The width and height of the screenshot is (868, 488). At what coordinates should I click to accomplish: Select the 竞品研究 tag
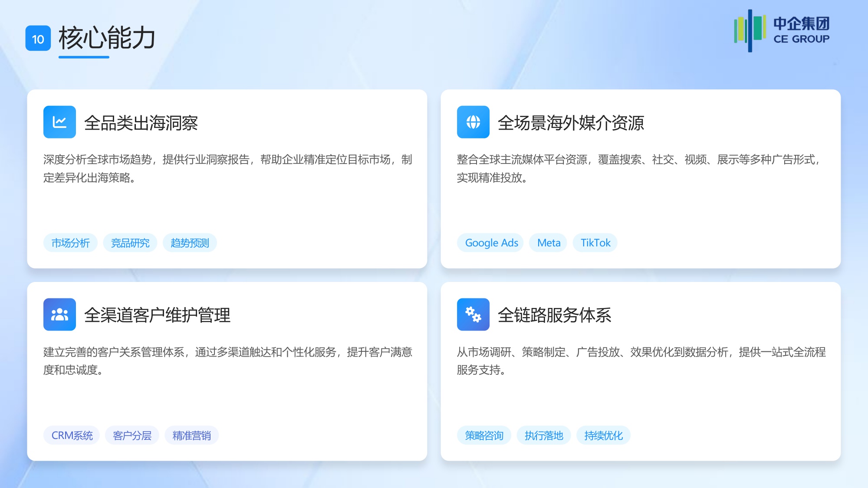[x=130, y=243]
